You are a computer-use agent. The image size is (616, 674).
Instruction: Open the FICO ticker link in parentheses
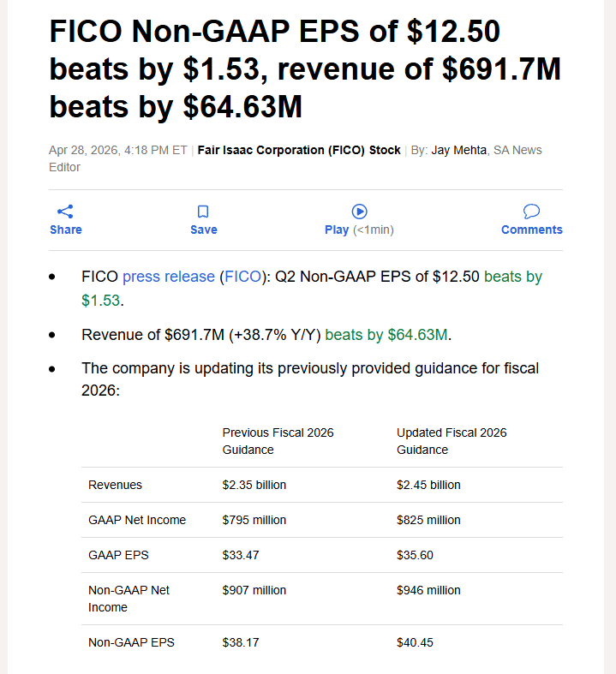click(242, 277)
